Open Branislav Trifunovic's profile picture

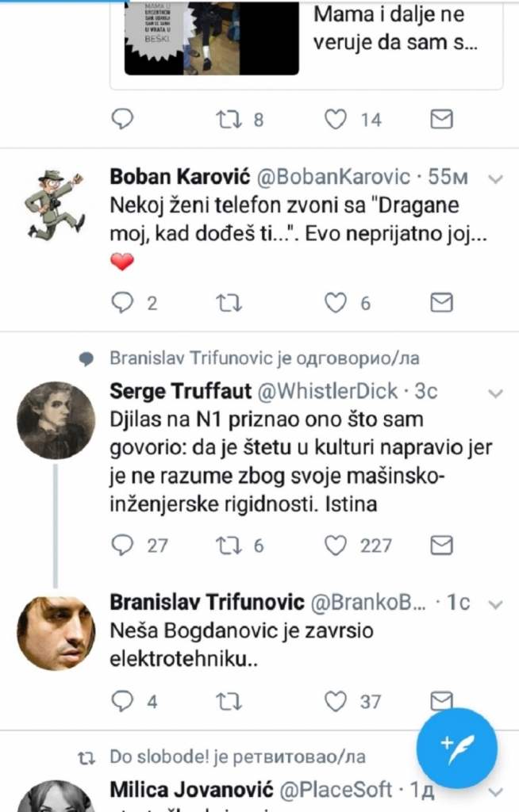(x=56, y=636)
